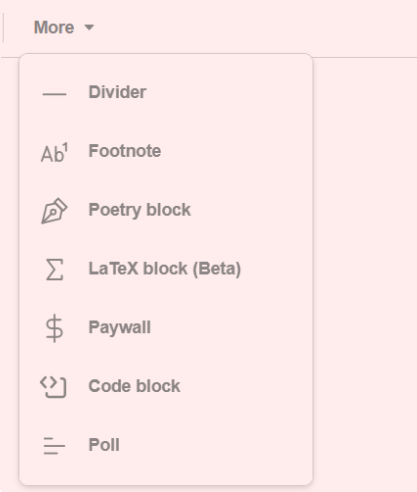Click the Ab superscript Footnote icon
417x492 pixels.
(54, 153)
